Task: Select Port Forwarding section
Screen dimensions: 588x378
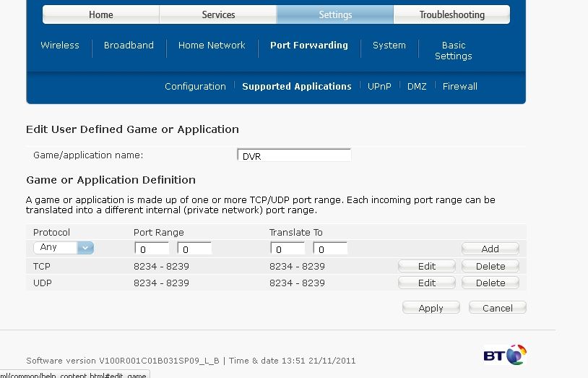Action: 309,46
